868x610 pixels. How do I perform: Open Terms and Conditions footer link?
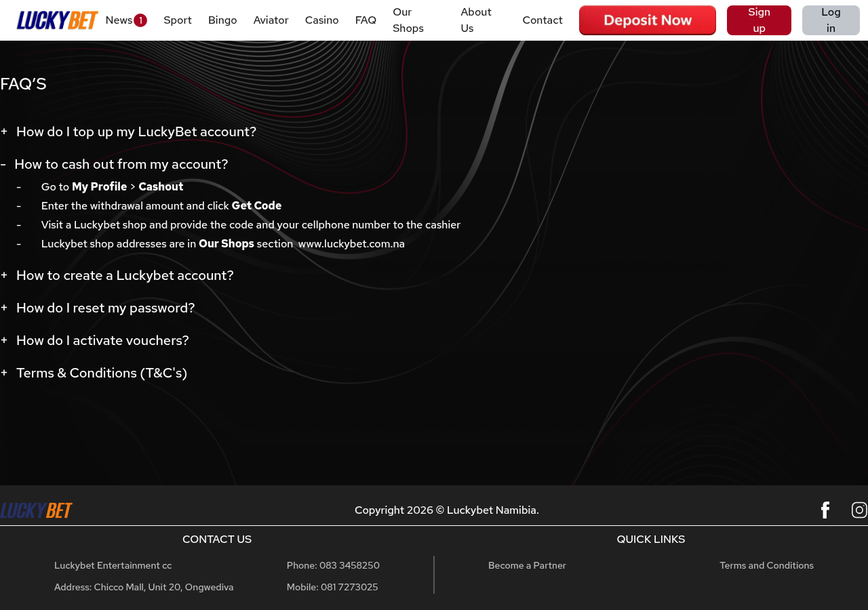tap(766, 565)
